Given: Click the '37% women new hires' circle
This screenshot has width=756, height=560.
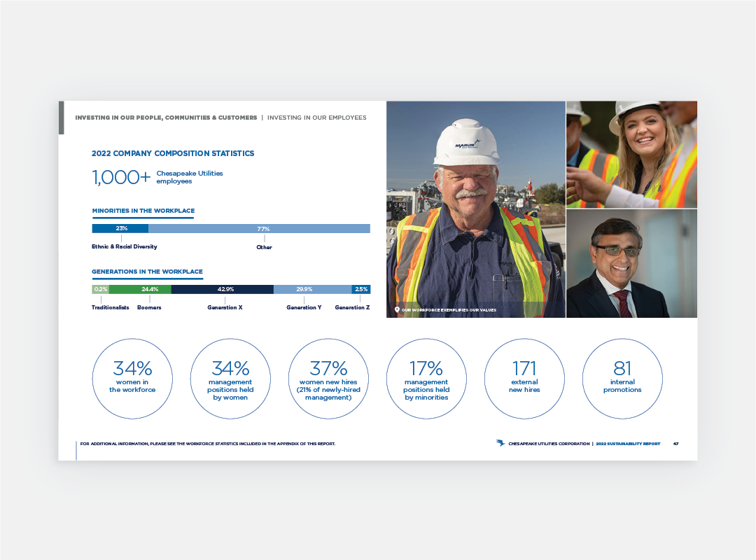Looking at the screenshot, I should [328, 379].
